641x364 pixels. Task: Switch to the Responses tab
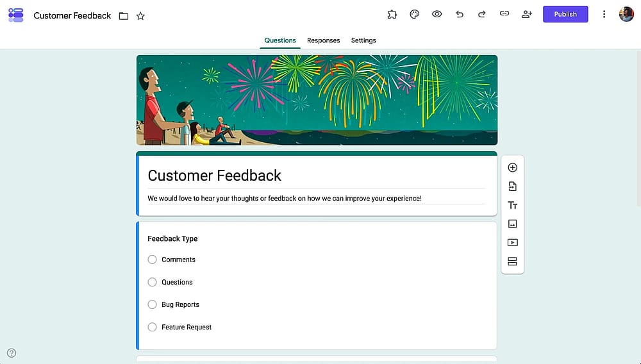(x=323, y=40)
